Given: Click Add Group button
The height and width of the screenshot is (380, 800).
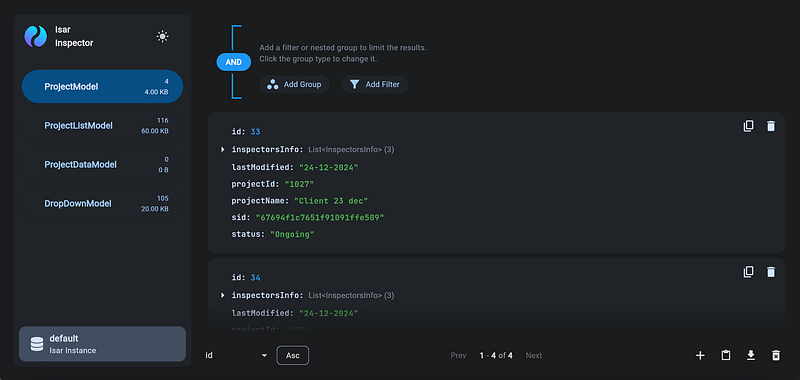Looking at the screenshot, I should click(294, 84).
